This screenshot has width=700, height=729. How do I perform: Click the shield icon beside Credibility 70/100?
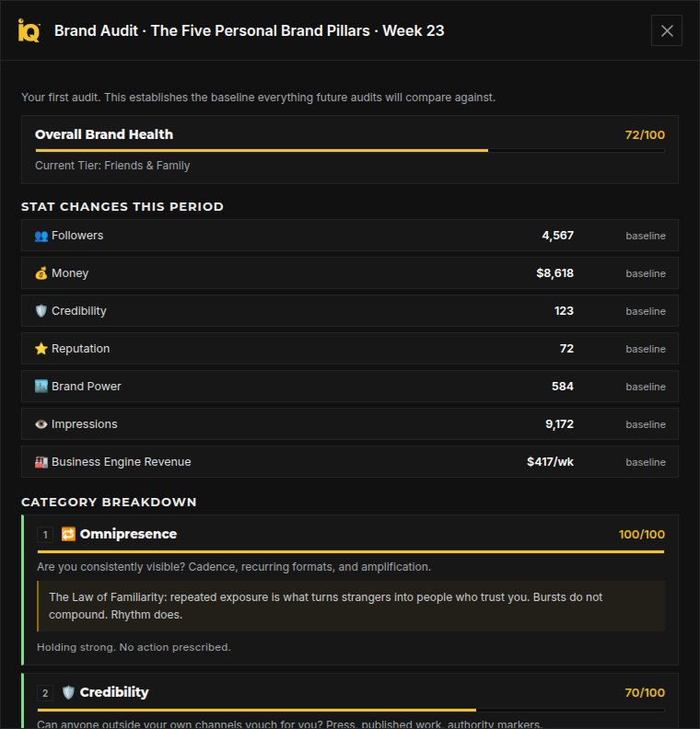pyautogui.click(x=68, y=693)
